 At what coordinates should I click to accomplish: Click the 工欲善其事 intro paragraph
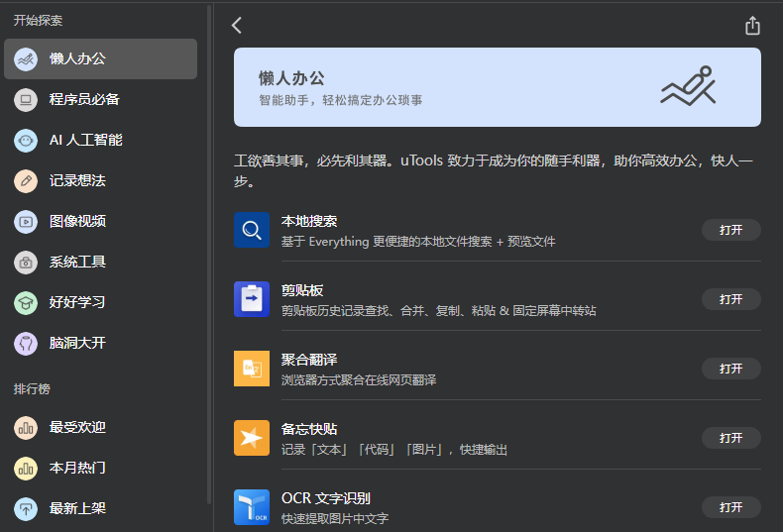tap(494, 170)
